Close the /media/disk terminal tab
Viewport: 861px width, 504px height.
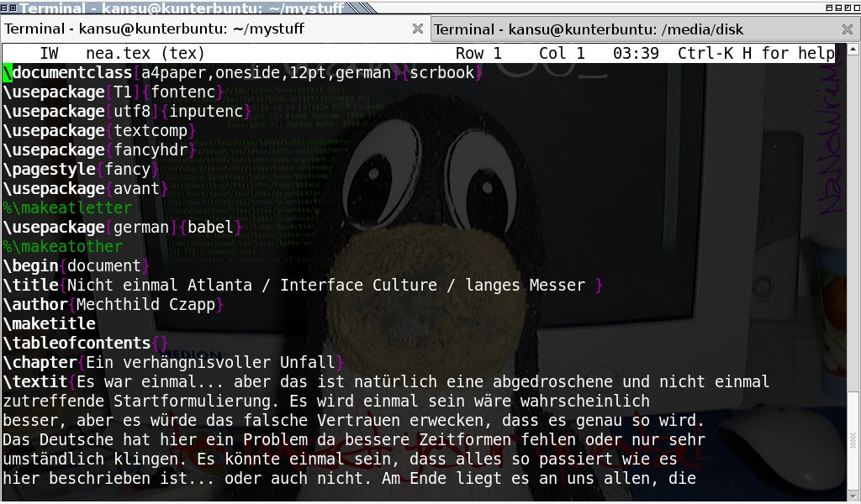tap(848, 29)
